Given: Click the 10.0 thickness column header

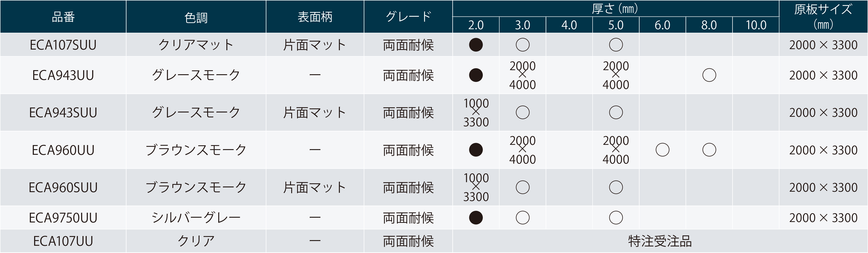Looking at the screenshot, I should point(756,25).
